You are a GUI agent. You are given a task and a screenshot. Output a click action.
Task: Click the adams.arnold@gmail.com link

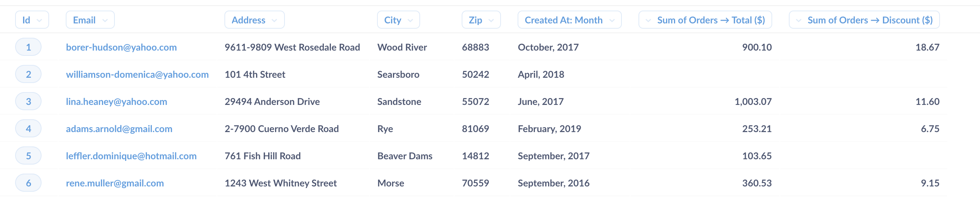click(x=119, y=129)
